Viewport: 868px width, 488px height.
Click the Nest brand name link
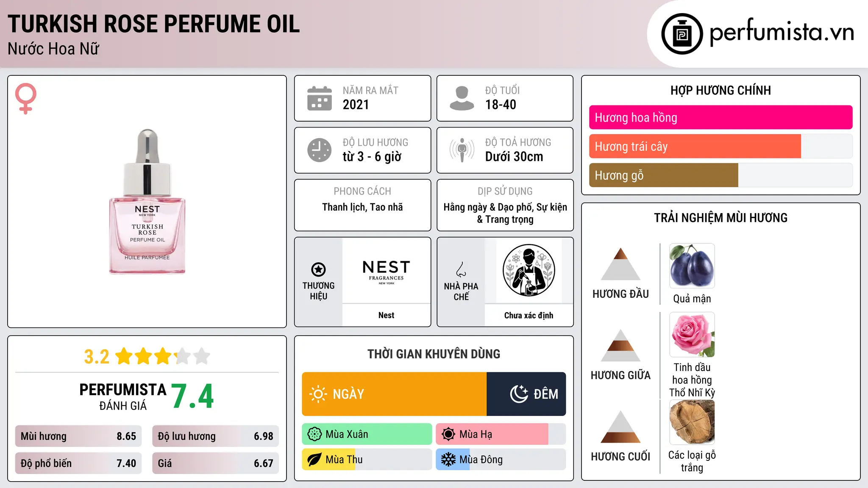[x=386, y=315]
